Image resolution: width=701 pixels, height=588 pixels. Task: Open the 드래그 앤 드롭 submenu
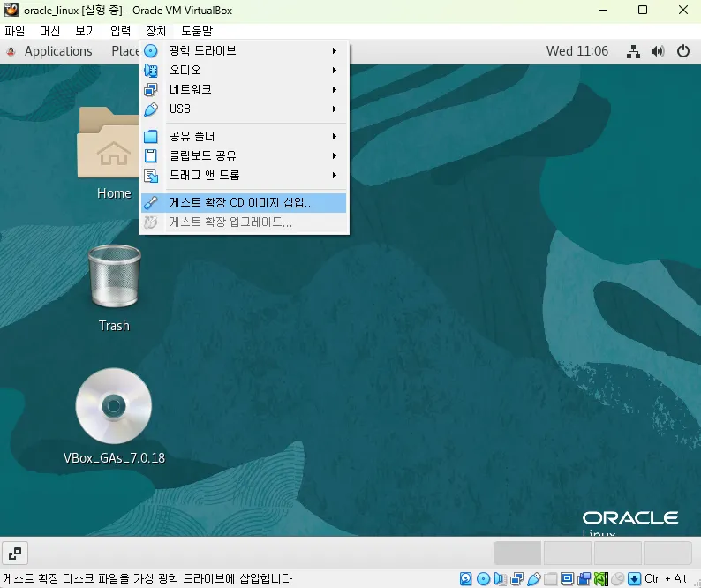pos(244,175)
